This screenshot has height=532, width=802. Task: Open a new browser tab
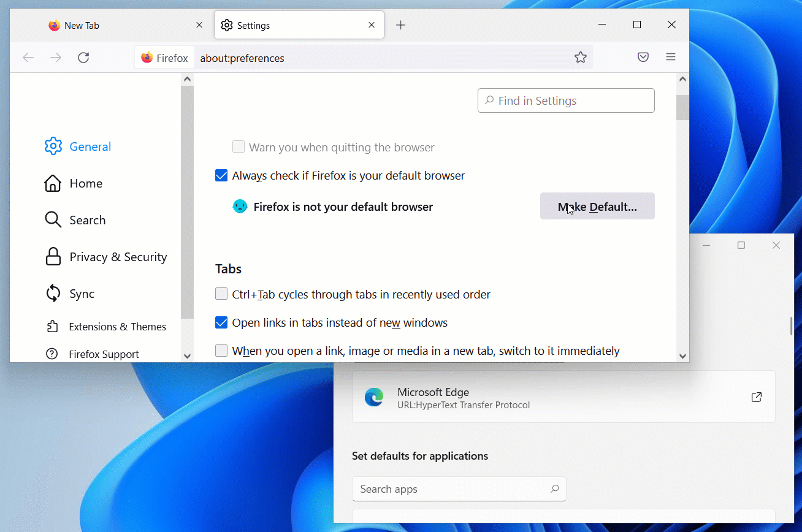400,25
